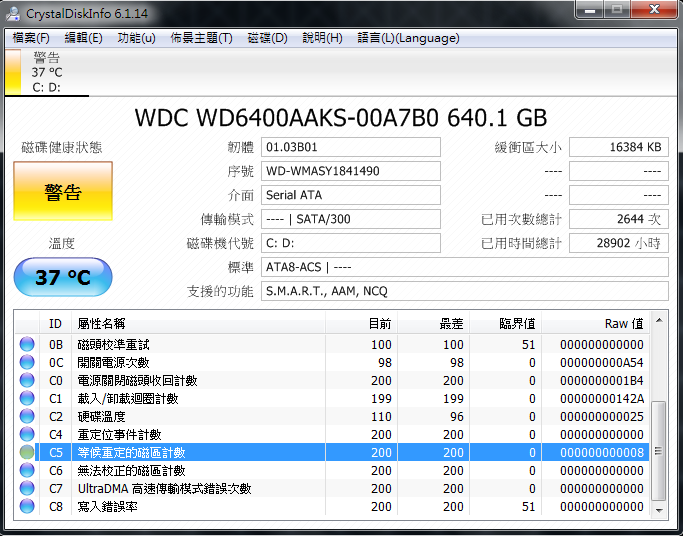683x536 pixels.
Task: Click the status orb in row C7
Action: click(27, 488)
